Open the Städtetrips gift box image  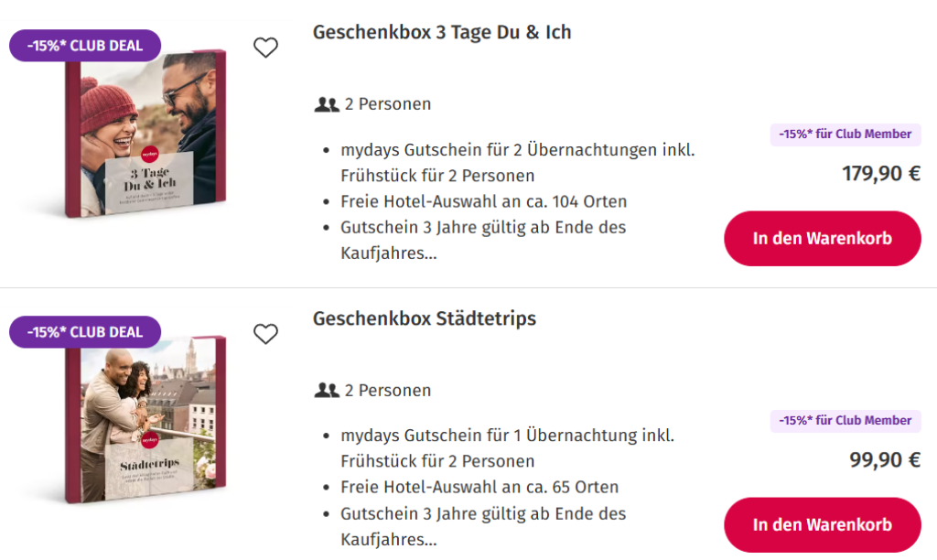click(x=145, y=420)
